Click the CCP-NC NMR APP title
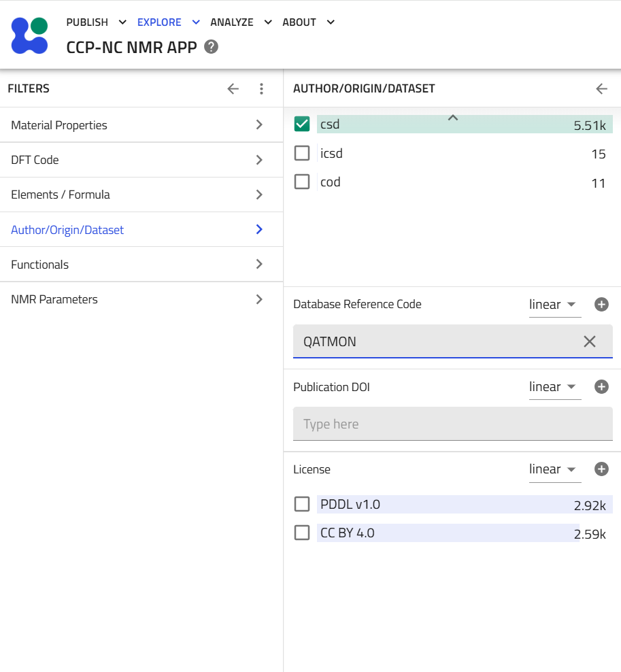Screen dimensions: 621x672 131,47
